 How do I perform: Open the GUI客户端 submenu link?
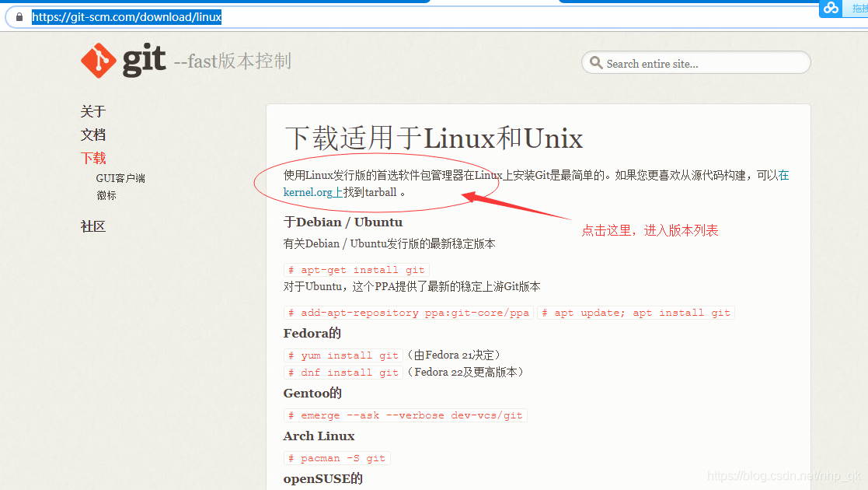click(x=120, y=178)
